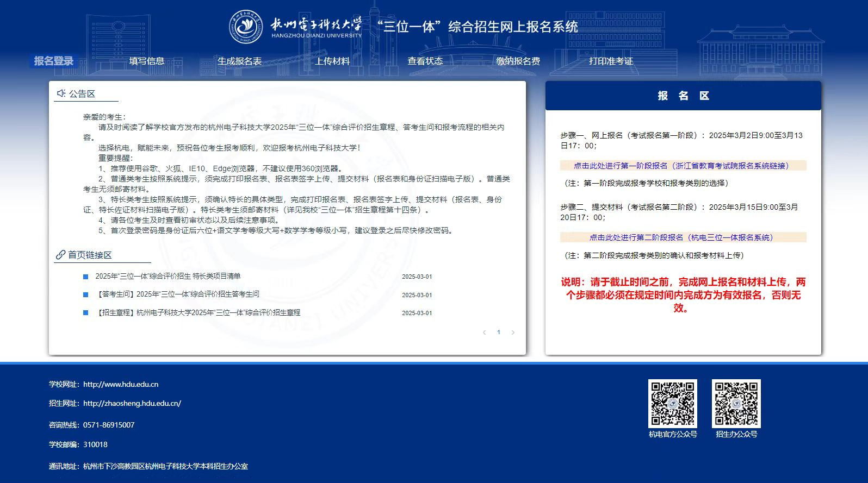The width and height of the screenshot is (868, 483).
Task: Go to the 缴纳报名费 tab
Action: pos(518,61)
